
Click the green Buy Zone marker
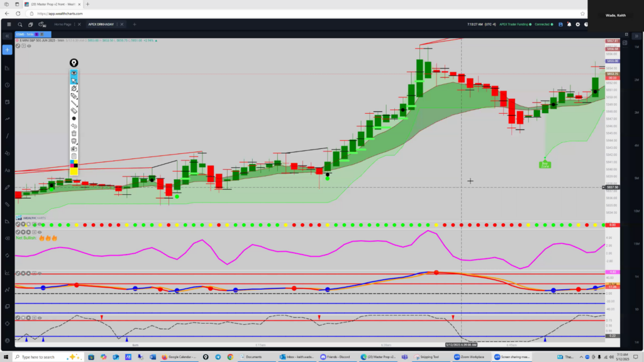[545, 164]
